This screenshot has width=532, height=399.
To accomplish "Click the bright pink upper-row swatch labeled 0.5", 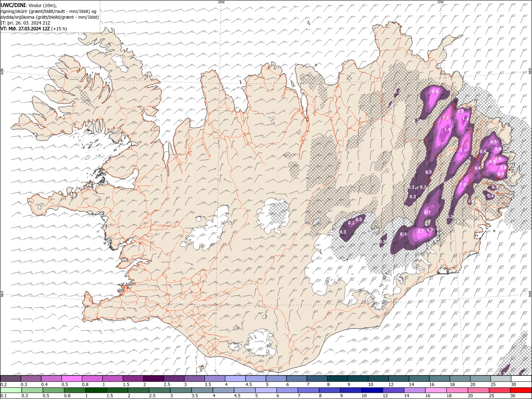I will 71,379.
